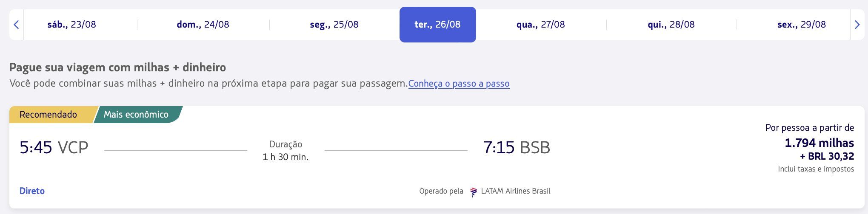Viewport: 868px width, 214px height.
Task: Open the Conheça o passo a passo link
Action: (x=459, y=84)
